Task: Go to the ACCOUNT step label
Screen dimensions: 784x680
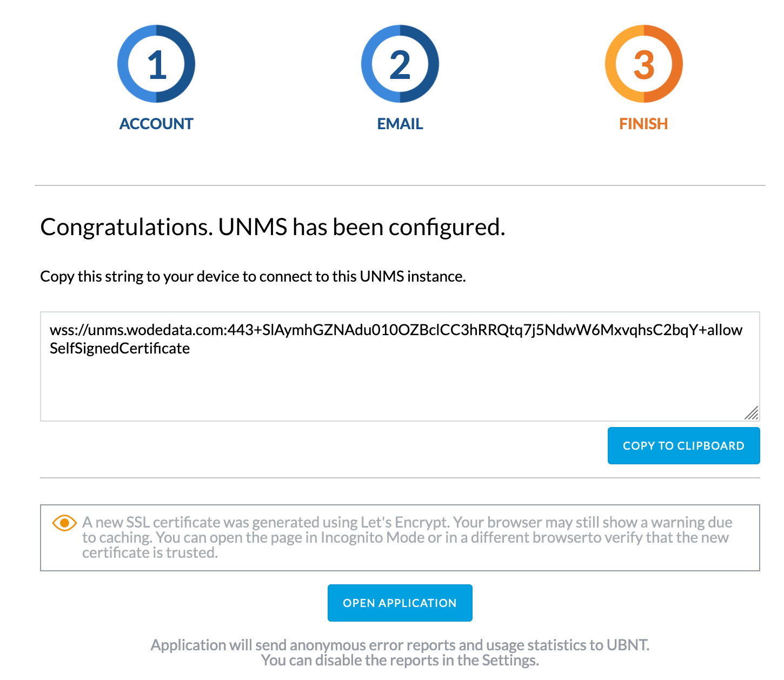Action: [x=156, y=124]
